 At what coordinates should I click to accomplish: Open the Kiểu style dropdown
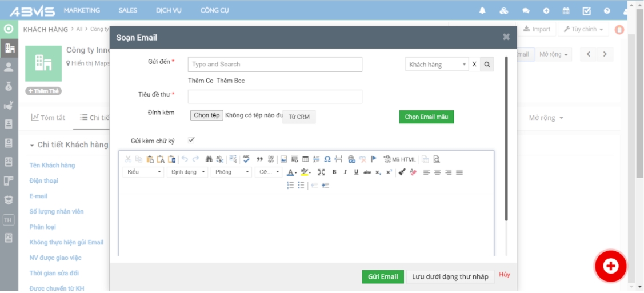point(143,172)
